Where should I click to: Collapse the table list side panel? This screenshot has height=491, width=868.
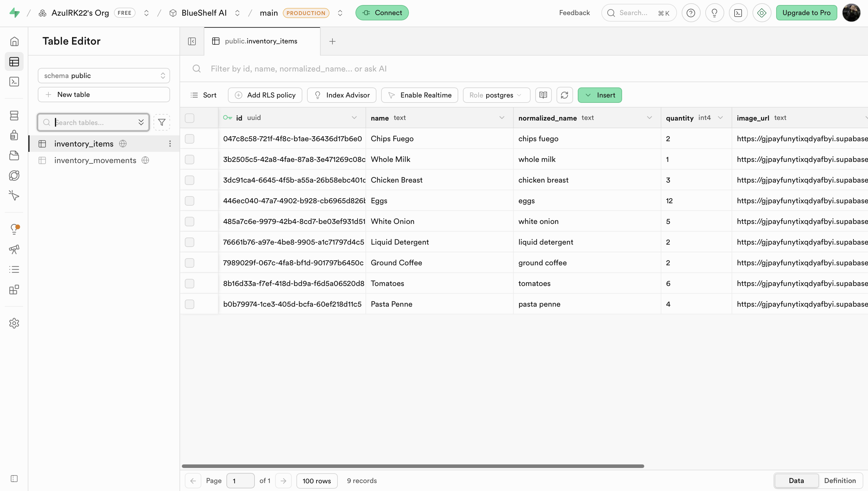pyautogui.click(x=192, y=41)
